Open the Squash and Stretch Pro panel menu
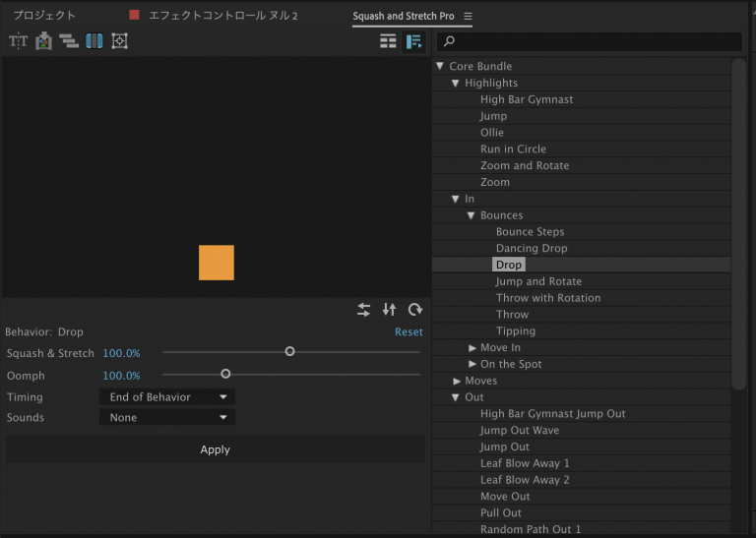Image resolution: width=756 pixels, height=538 pixels. click(x=468, y=17)
